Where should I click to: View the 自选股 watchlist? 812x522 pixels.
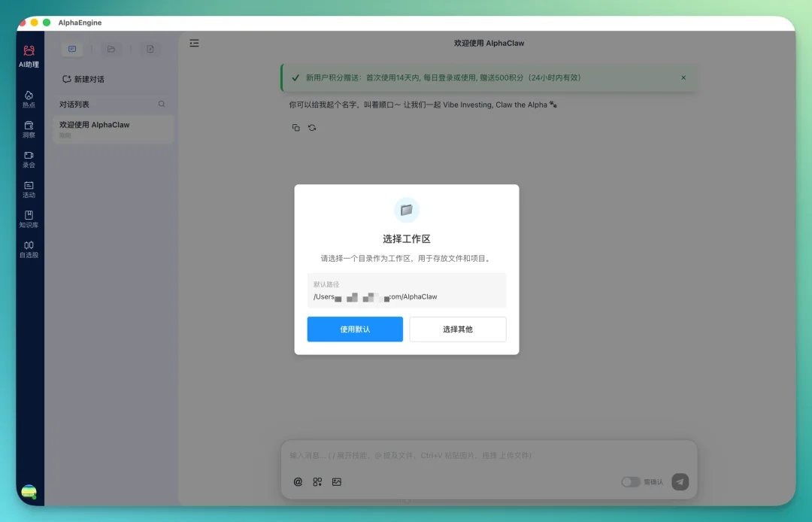click(29, 248)
